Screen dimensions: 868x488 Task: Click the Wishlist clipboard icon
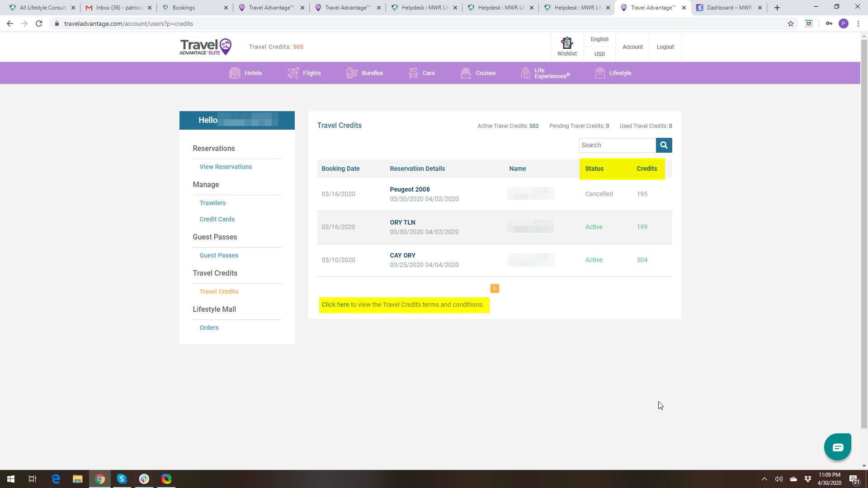point(567,43)
